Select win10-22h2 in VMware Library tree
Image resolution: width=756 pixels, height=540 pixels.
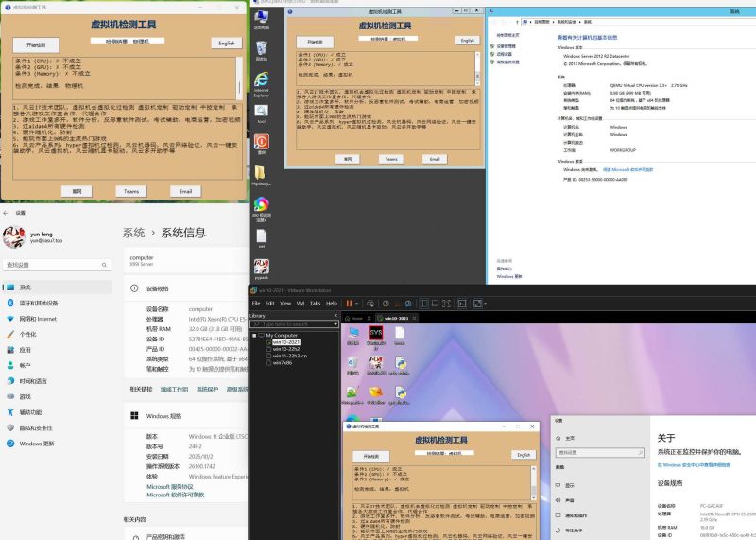pyautogui.click(x=286, y=348)
